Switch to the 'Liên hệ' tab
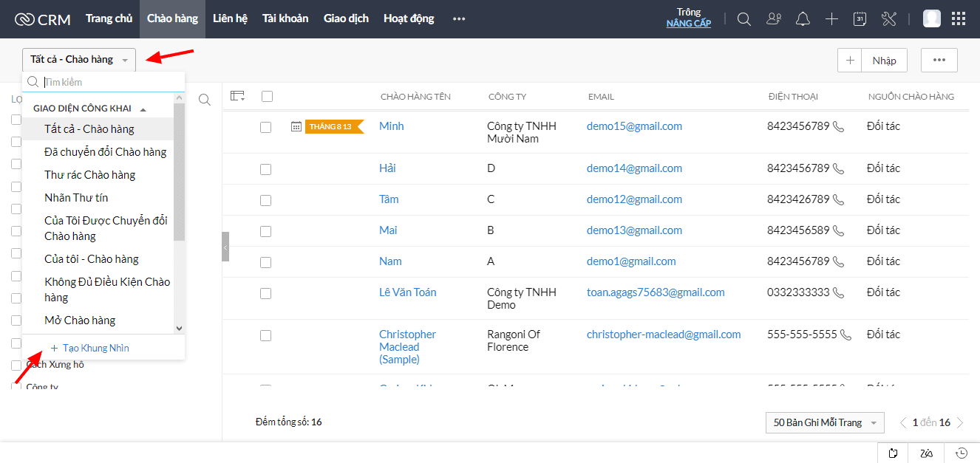 [x=230, y=19]
